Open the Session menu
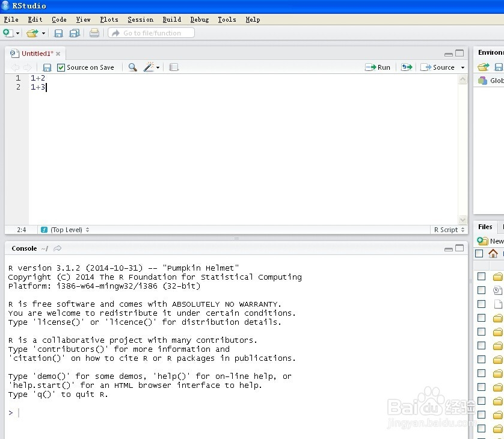Image resolution: width=504 pixels, height=439 pixels. [x=141, y=20]
